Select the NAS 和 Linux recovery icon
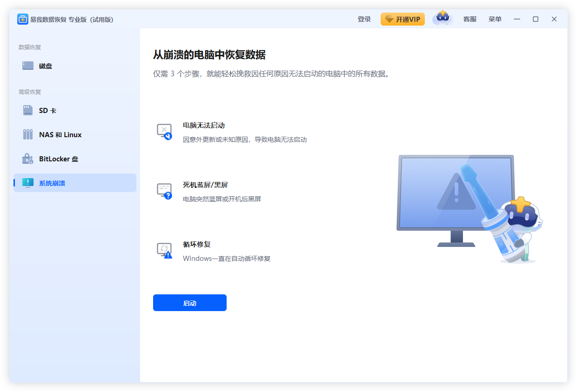577x392 pixels. [x=27, y=134]
